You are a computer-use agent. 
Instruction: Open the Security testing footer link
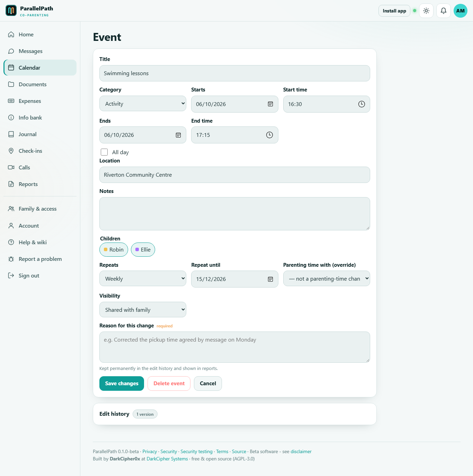pos(196,451)
